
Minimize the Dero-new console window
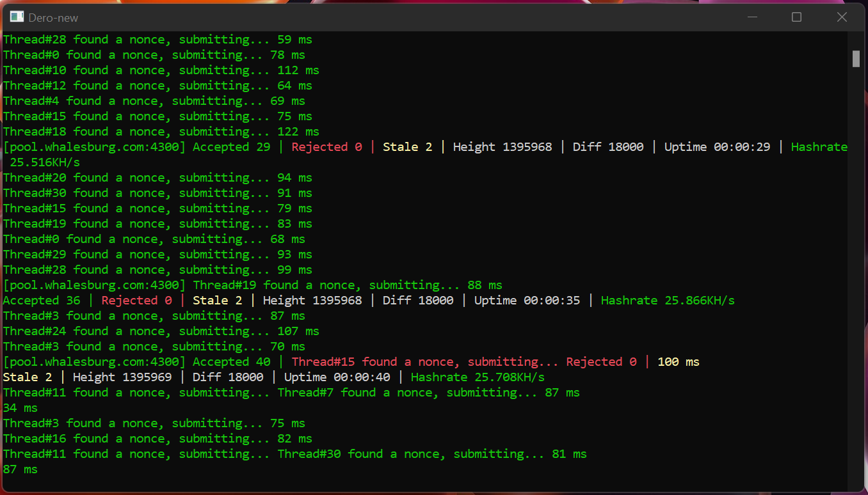pyautogui.click(x=753, y=17)
